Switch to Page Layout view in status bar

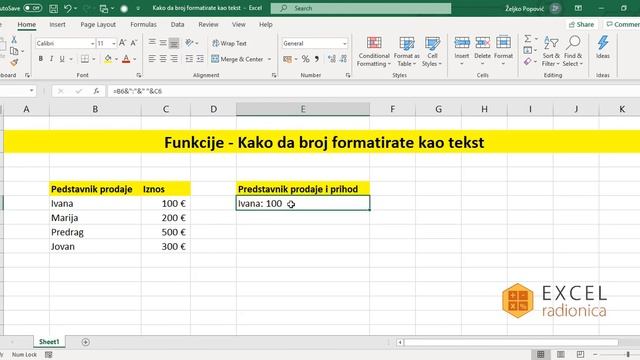pos(560,354)
